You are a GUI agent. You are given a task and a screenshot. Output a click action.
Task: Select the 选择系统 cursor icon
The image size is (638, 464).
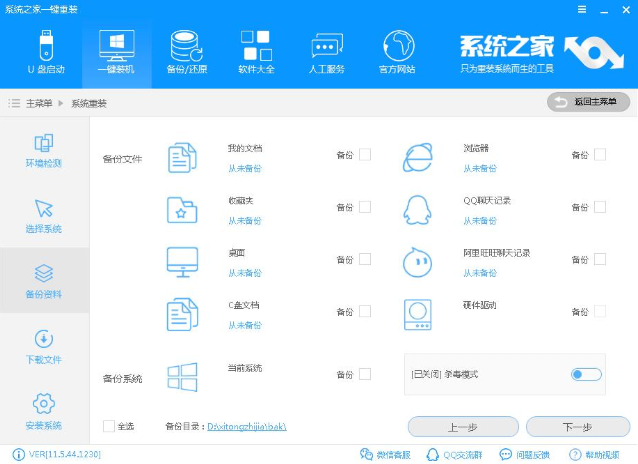point(44,208)
